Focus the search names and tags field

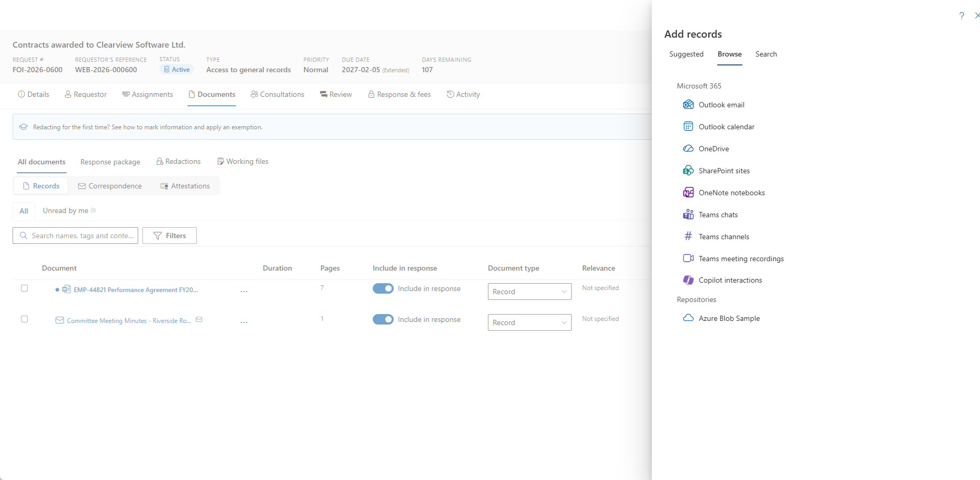coord(75,236)
